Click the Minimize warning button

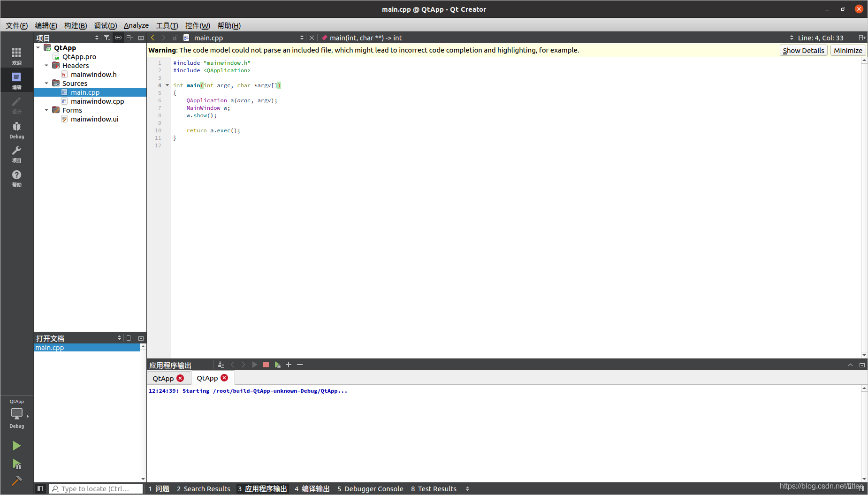[x=848, y=50]
